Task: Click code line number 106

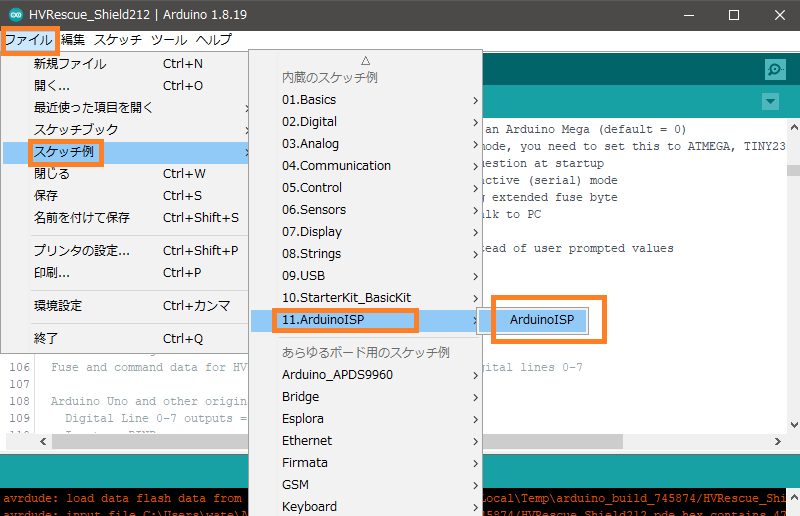Action: [19, 367]
